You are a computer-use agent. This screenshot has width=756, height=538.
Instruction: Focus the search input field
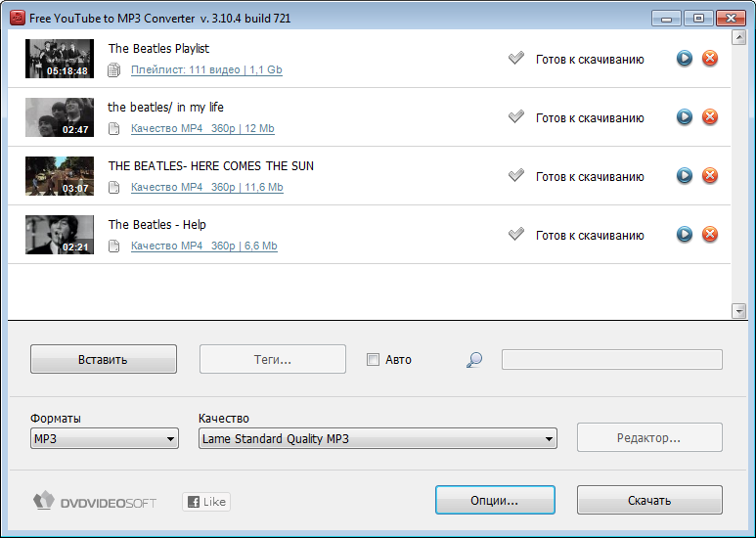pos(612,360)
